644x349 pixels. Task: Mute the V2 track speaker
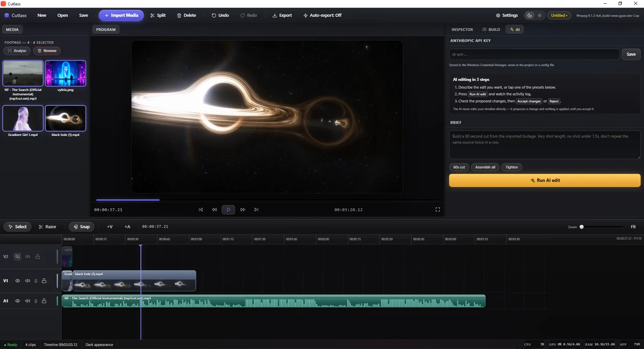coord(28,257)
